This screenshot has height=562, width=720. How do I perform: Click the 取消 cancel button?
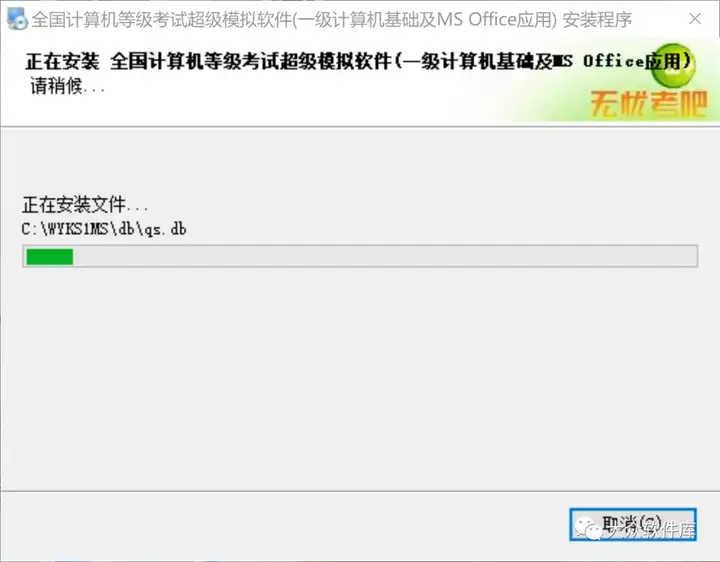click(x=633, y=524)
